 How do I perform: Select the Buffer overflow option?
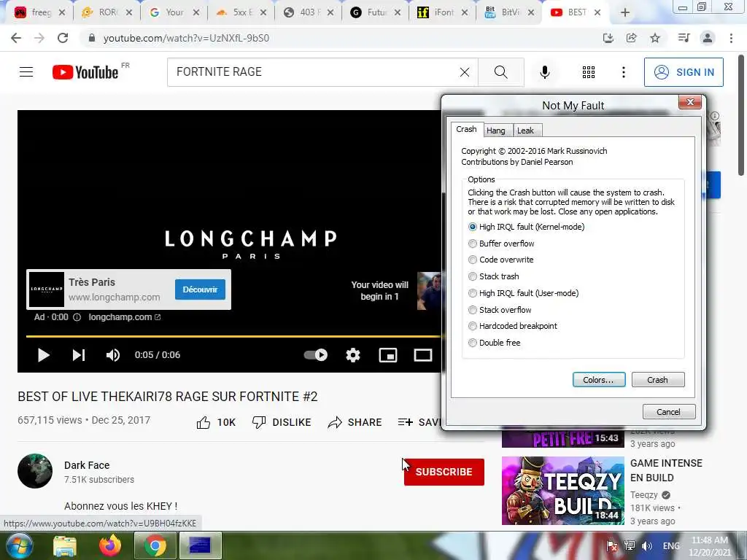(x=501, y=244)
